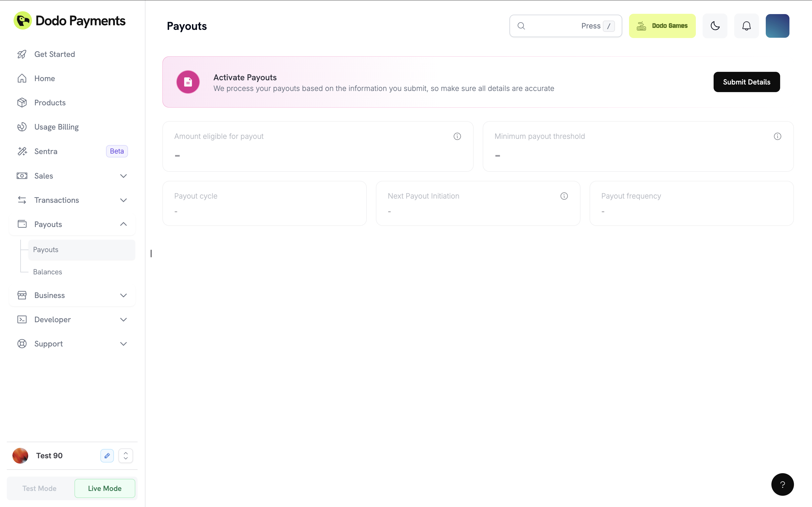Click the notification bell icon
The image size is (812, 507).
tap(747, 25)
